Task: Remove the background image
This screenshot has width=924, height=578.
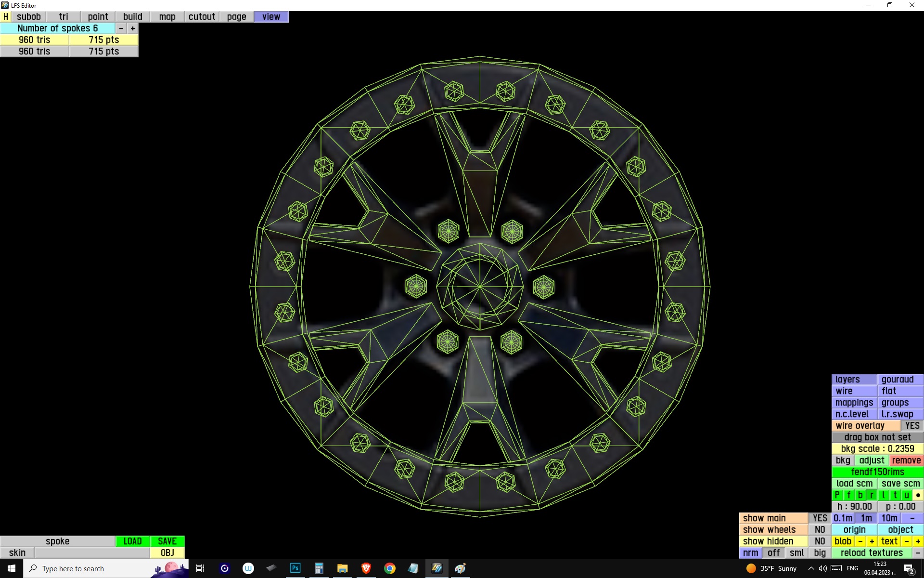Action: (906, 460)
